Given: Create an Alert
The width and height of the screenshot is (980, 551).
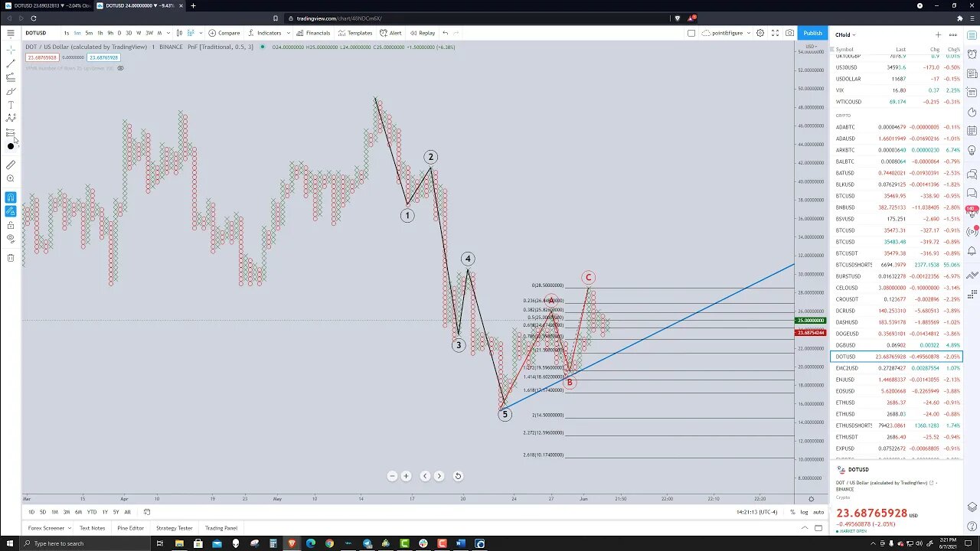Looking at the screenshot, I should (x=390, y=33).
